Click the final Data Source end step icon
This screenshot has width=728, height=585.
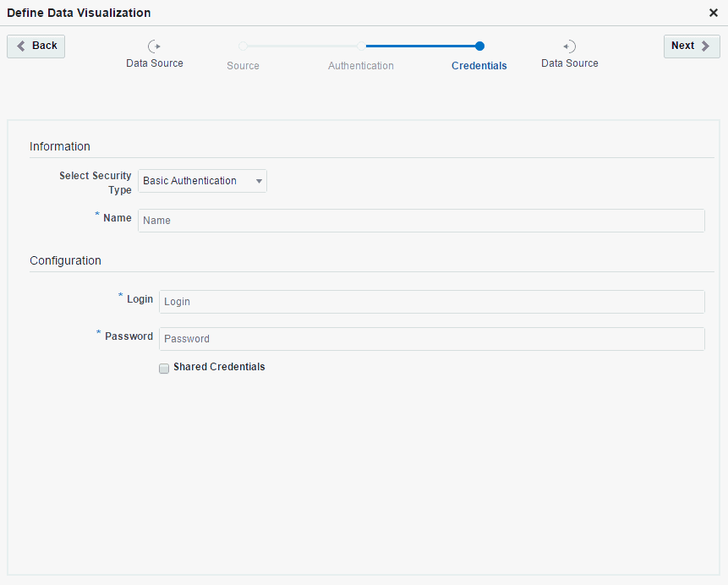pos(569,46)
